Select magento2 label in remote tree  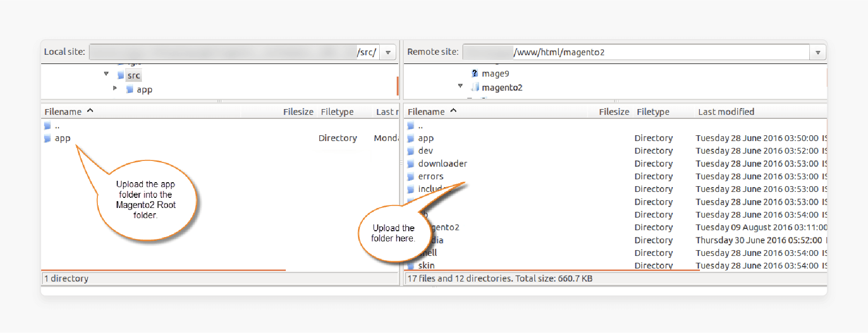tap(502, 88)
